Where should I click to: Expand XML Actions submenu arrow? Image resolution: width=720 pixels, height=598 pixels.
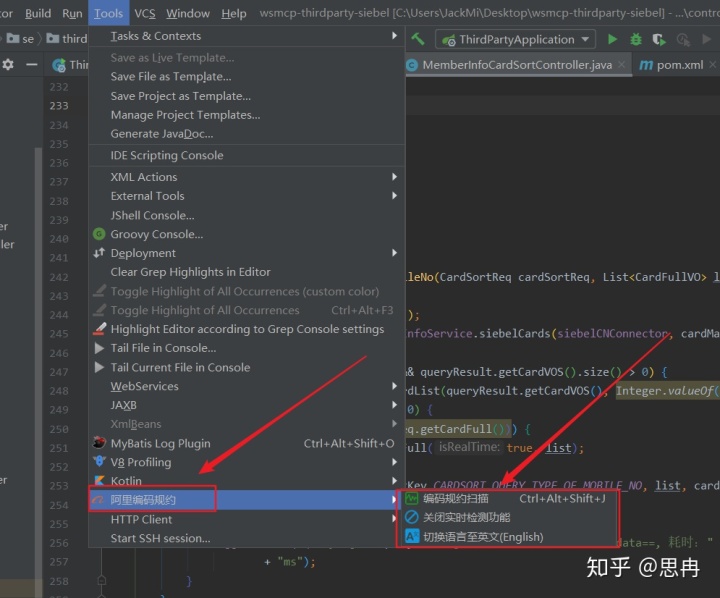(394, 177)
